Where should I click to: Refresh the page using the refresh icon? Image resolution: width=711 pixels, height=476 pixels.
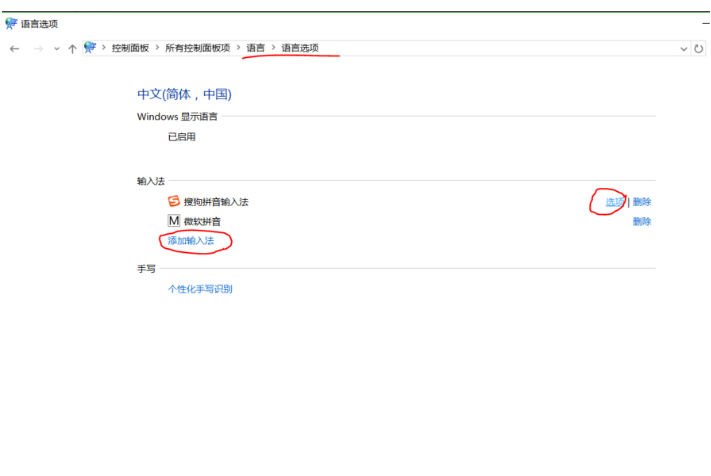[698, 48]
